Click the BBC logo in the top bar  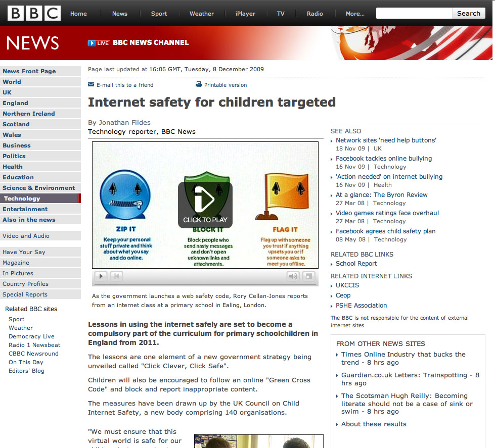[32, 13]
